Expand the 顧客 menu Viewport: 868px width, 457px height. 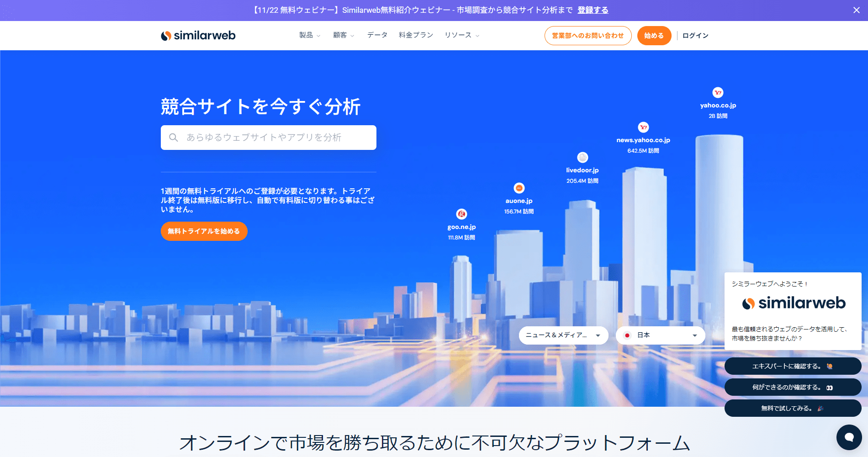344,35
